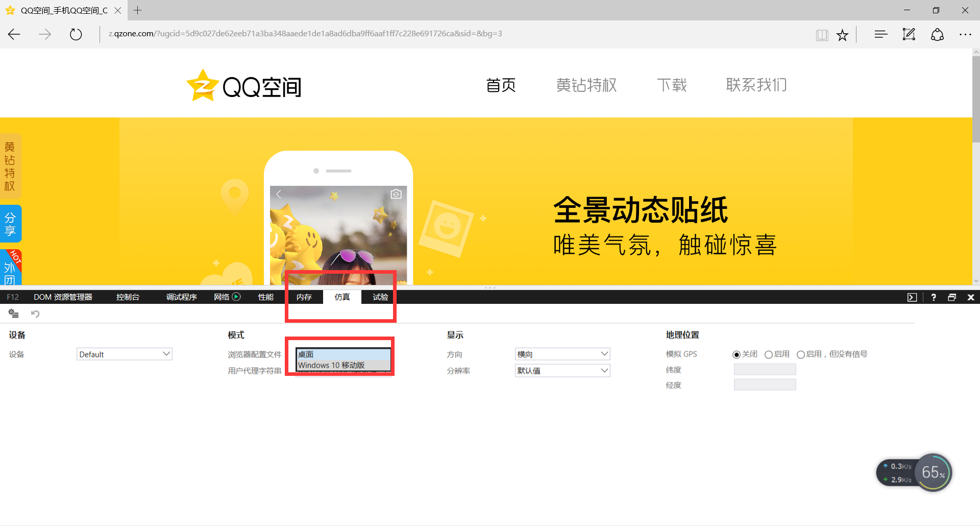
Task: Click the network tab's green play icon
Action: (x=236, y=297)
